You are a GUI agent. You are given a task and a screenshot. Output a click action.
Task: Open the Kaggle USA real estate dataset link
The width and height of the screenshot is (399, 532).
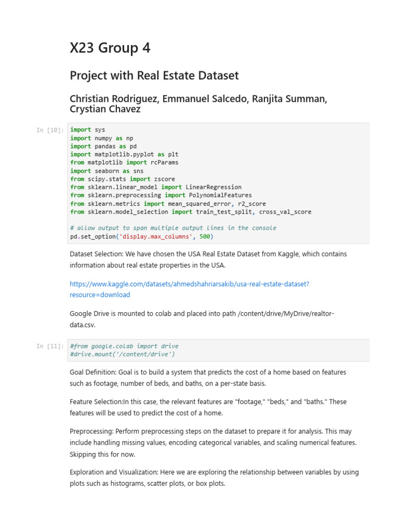pos(189,284)
